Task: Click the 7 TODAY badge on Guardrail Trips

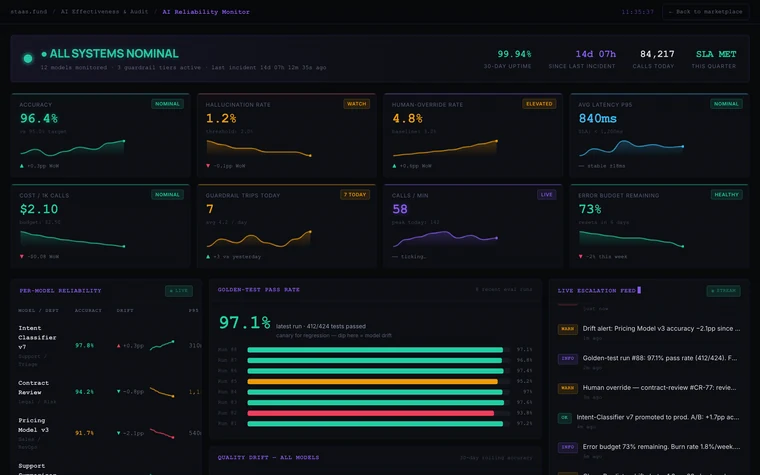Action: [x=355, y=194]
